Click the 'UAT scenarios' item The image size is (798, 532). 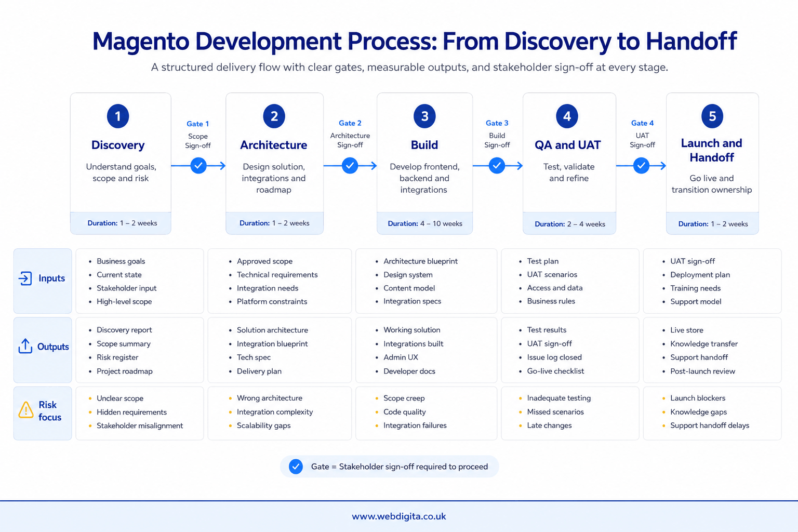tap(552, 274)
